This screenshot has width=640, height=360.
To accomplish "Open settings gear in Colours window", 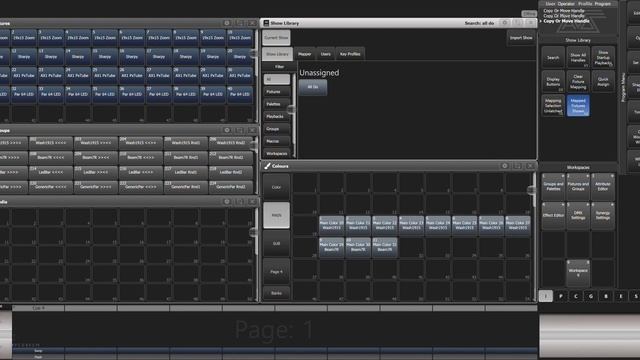I will pos(504,166).
